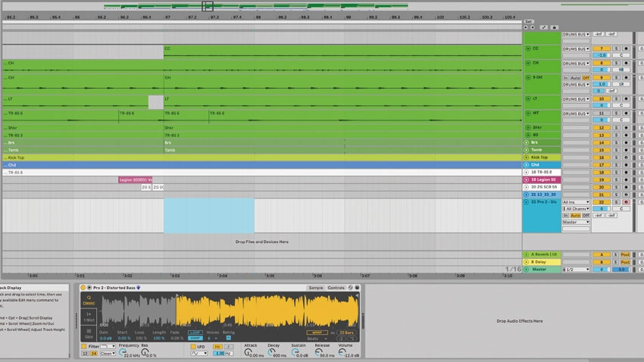This screenshot has width=644, height=362.
Task: Click the Master track volume field
Action: click(x=602, y=270)
